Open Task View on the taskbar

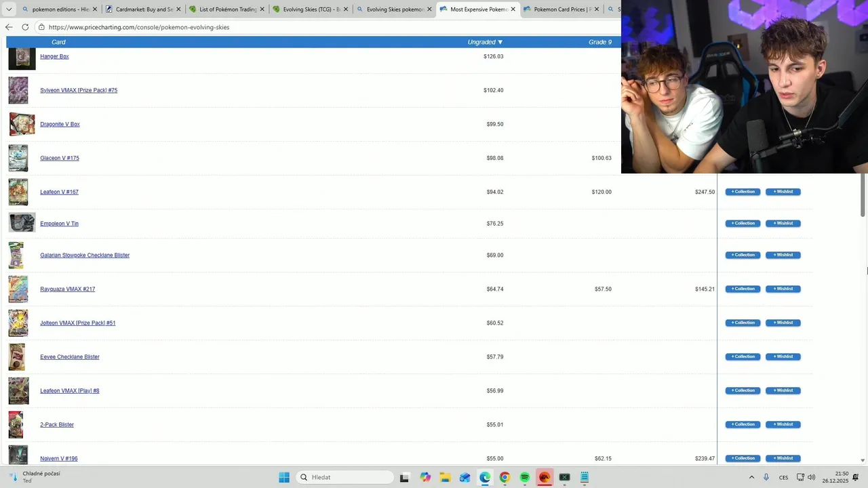[404, 477]
